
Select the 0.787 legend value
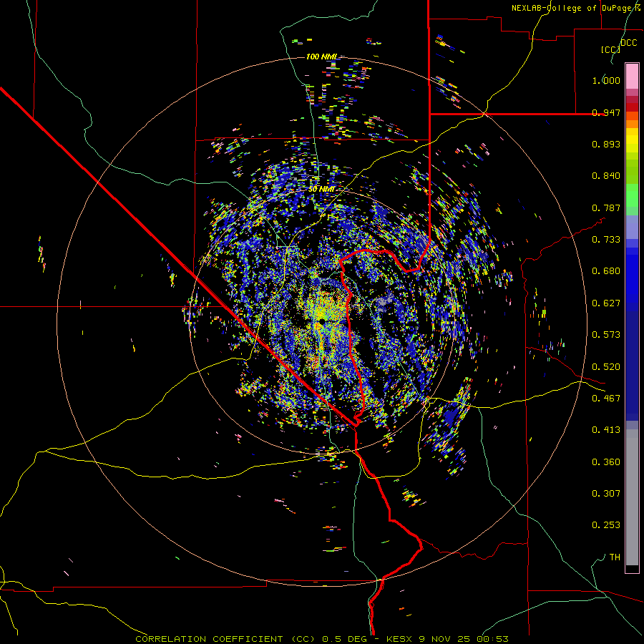point(606,208)
